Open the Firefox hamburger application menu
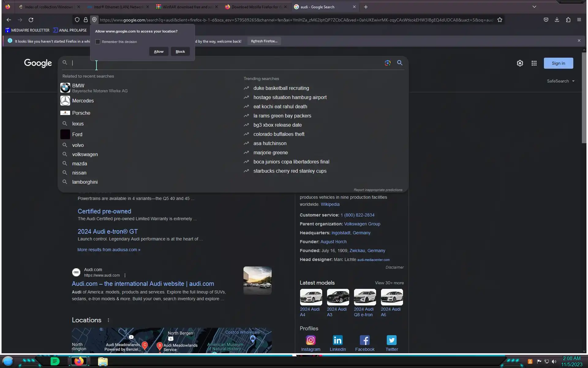Image resolution: width=588 pixels, height=368 pixels. point(579,20)
